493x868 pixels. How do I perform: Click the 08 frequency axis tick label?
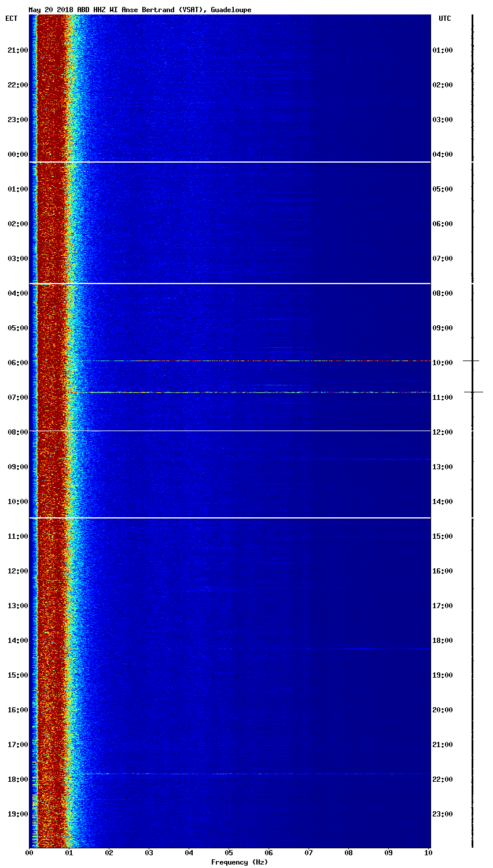[349, 853]
